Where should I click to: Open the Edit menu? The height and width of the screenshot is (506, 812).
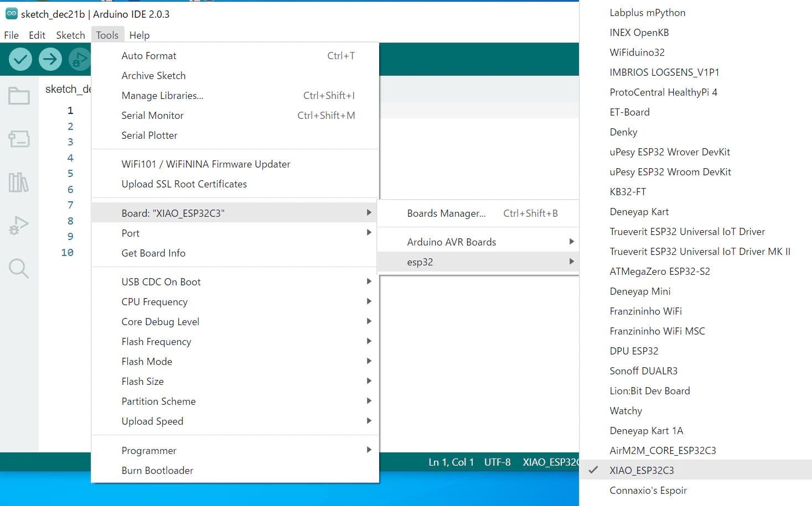pos(37,35)
